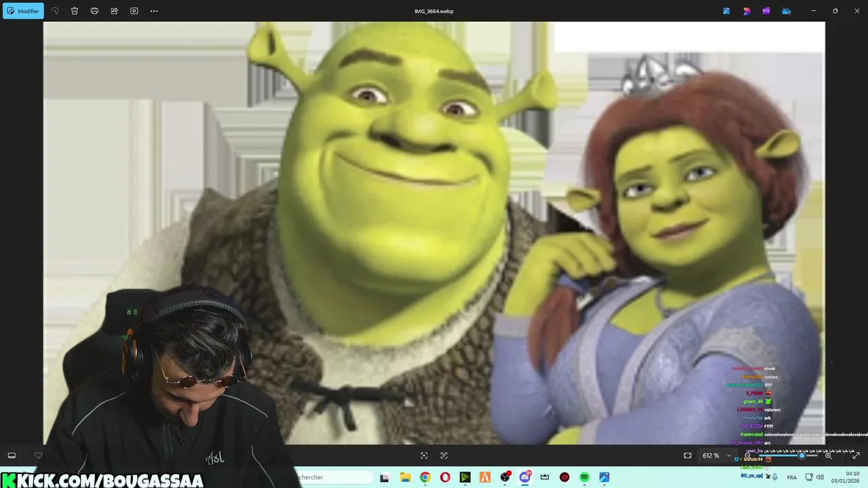This screenshot has width=868, height=488.
Task: Click the zoom out magnifier icon
Action: tap(747, 455)
